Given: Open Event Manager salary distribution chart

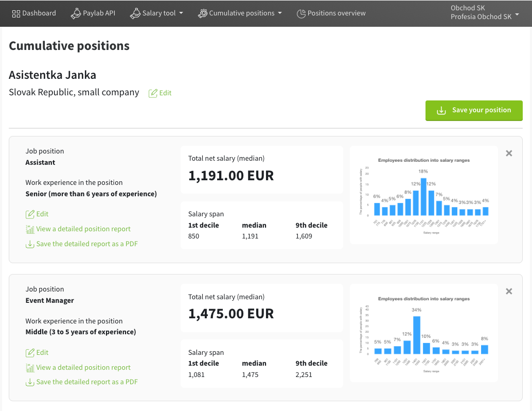Looking at the screenshot, I should click(x=424, y=333).
